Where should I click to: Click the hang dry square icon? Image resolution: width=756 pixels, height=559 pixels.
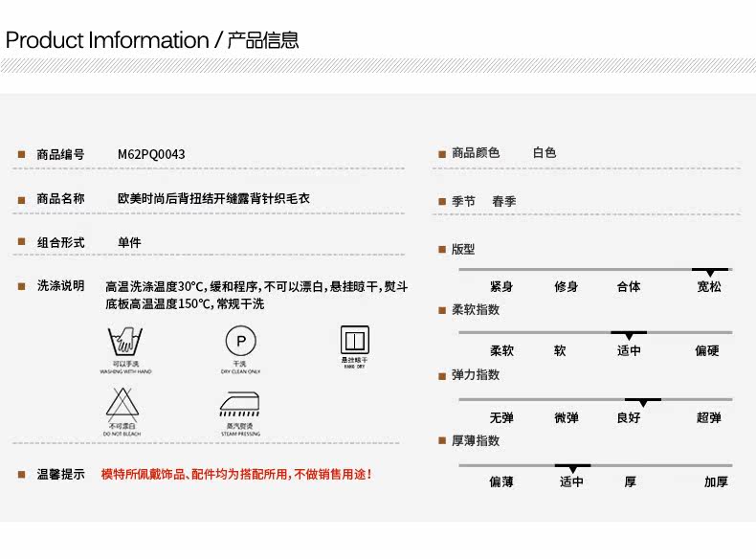coord(355,340)
